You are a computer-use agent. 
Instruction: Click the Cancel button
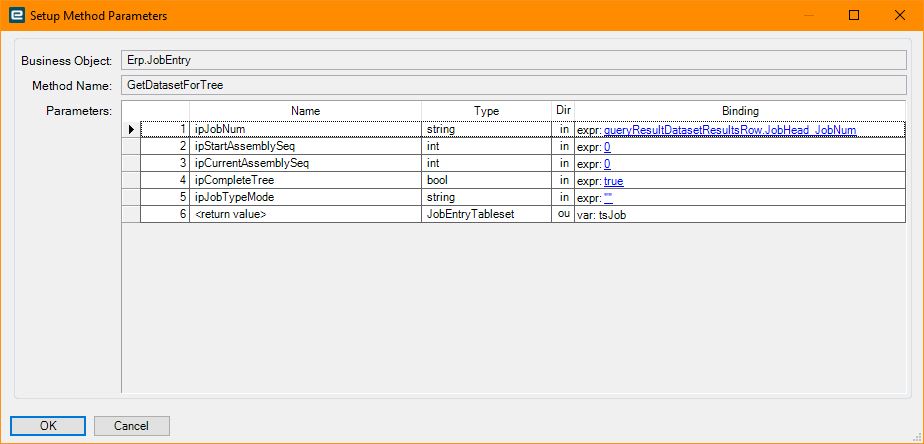tap(131, 426)
